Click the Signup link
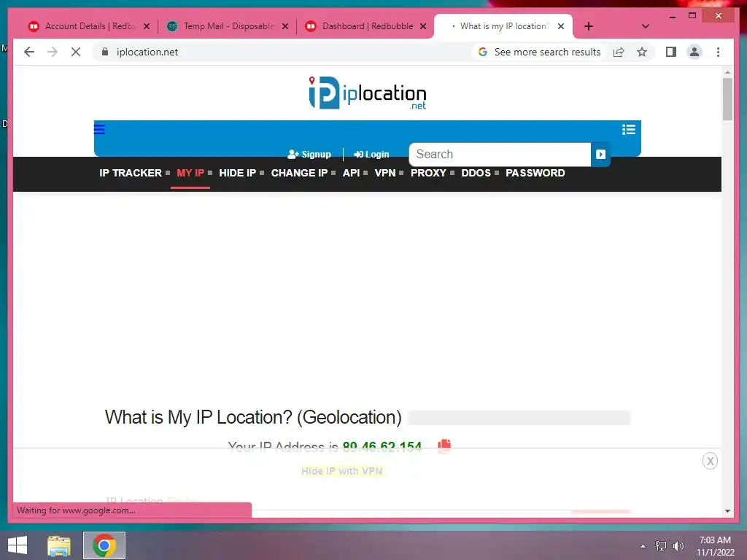 coord(309,155)
